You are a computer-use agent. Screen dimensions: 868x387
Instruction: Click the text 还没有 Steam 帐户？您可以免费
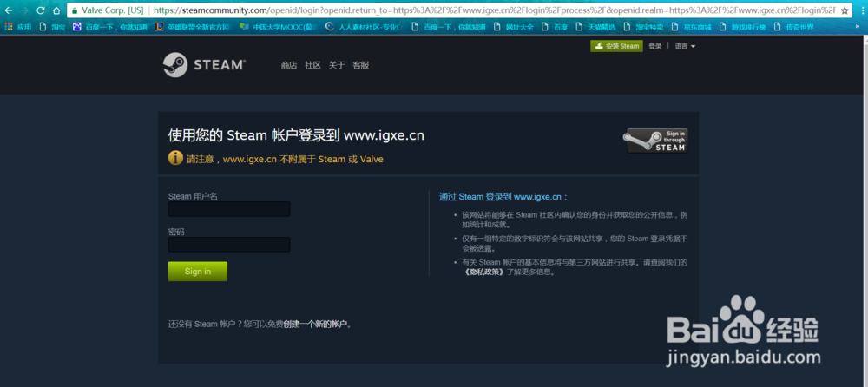tap(226, 324)
